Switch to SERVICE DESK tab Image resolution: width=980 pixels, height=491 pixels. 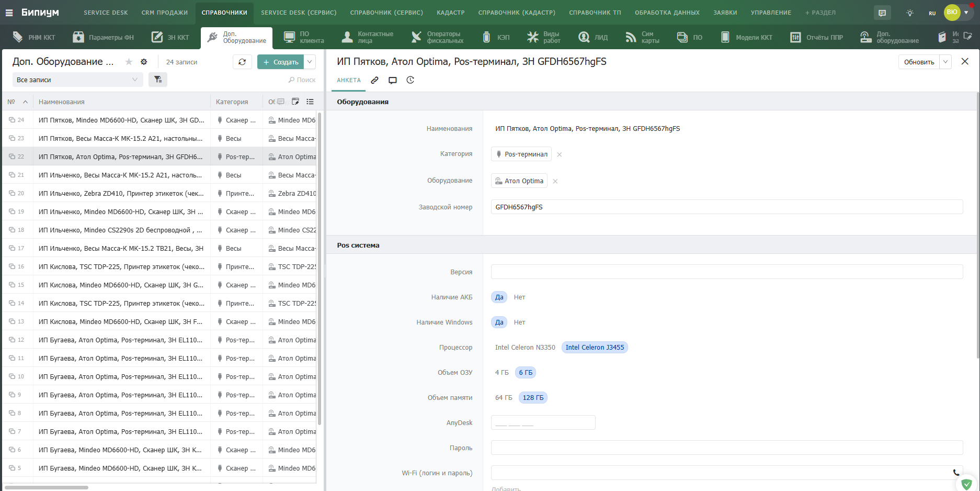106,13
